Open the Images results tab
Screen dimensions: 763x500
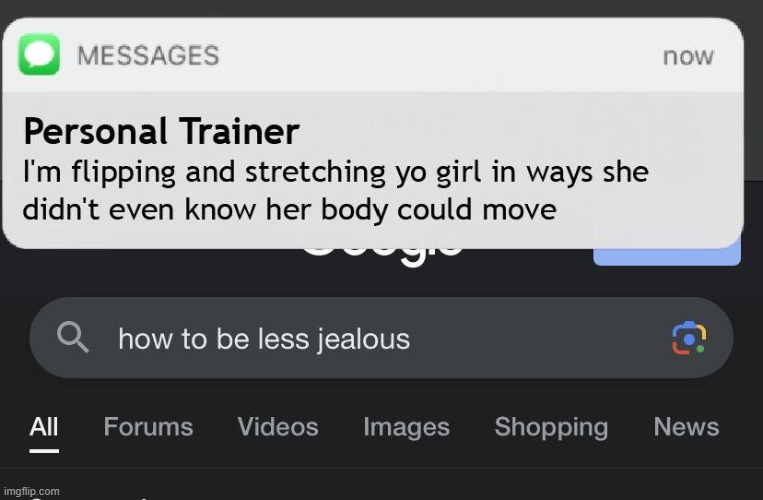pyautogui.click(x=406, y=428)
